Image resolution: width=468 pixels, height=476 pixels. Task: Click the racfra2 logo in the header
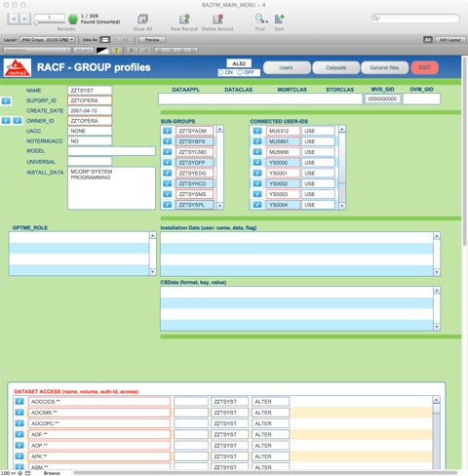point(18,67)
